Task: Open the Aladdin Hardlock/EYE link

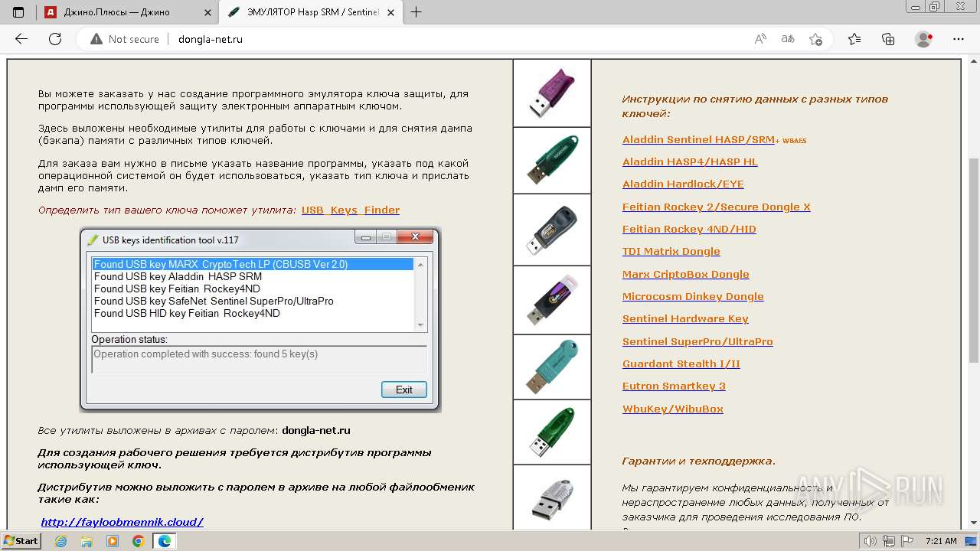Action: click(x=683, y=184)
